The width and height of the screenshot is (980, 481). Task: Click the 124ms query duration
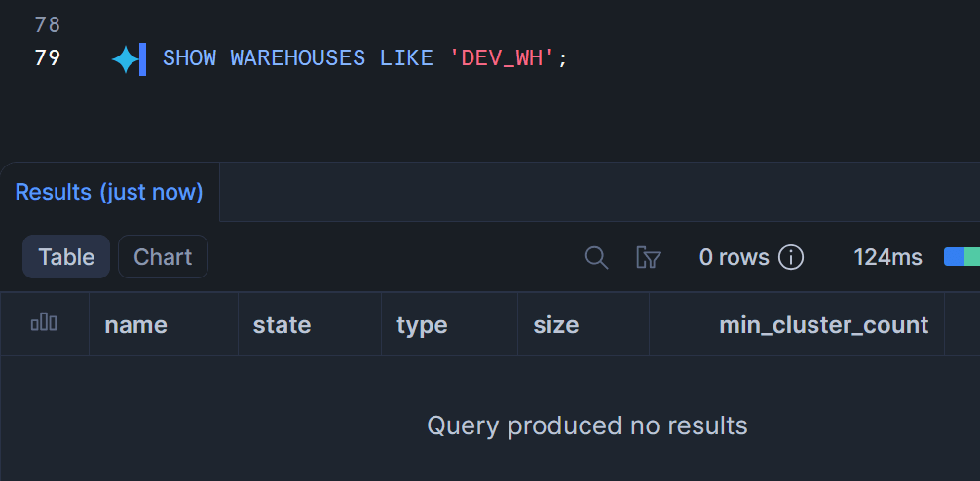(887, 257)
